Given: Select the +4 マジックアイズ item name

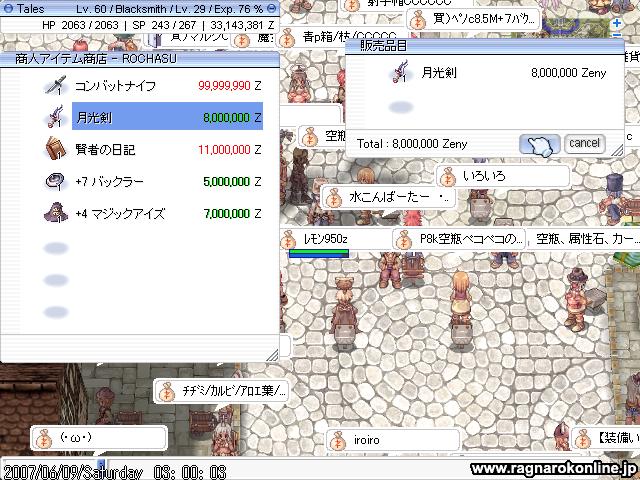Looking at the screenshot, I should point(120,213).
